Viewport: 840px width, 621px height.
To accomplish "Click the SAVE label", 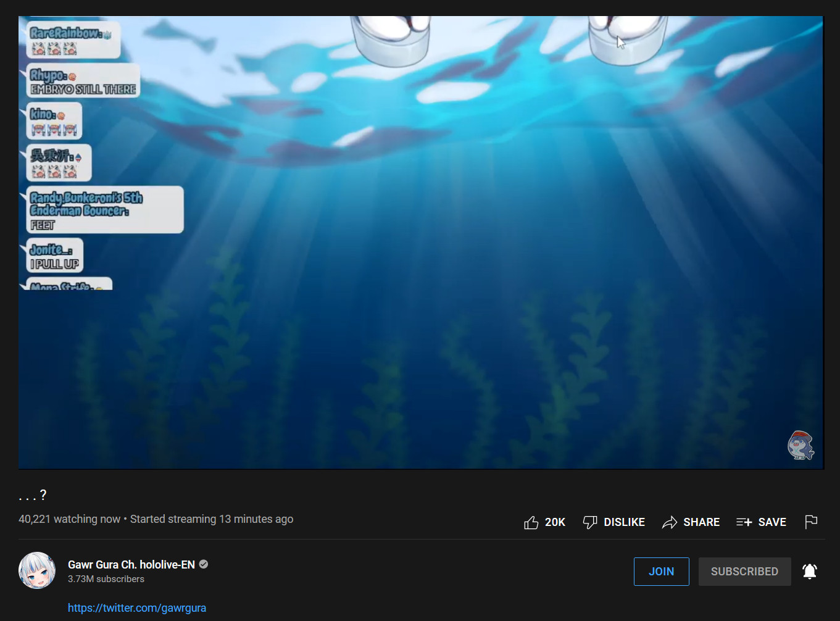I will pyautogui.click(x=772, y=522).
